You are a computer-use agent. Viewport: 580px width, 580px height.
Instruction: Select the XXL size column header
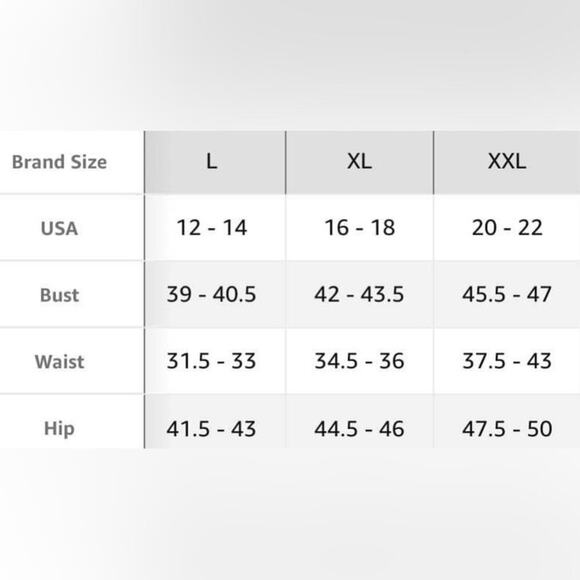coord(507,162)
